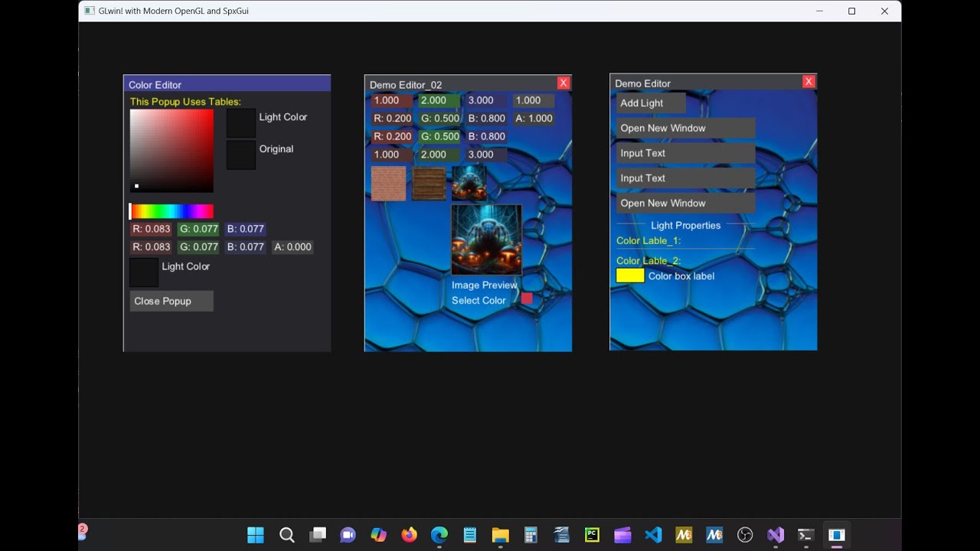Select the A: 0.000 alpha field
Screen dimensions: 980x551
(x=292, y=246)
